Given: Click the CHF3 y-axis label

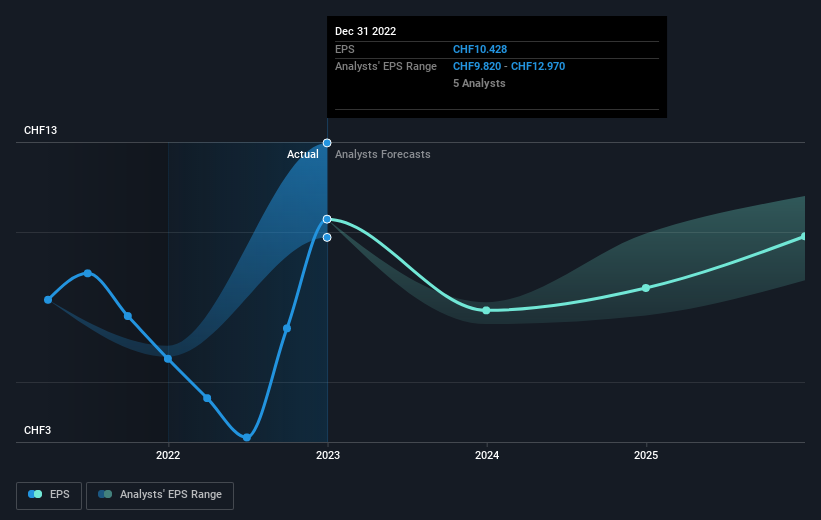Looking at the screenshot, I should click(37, 430).
